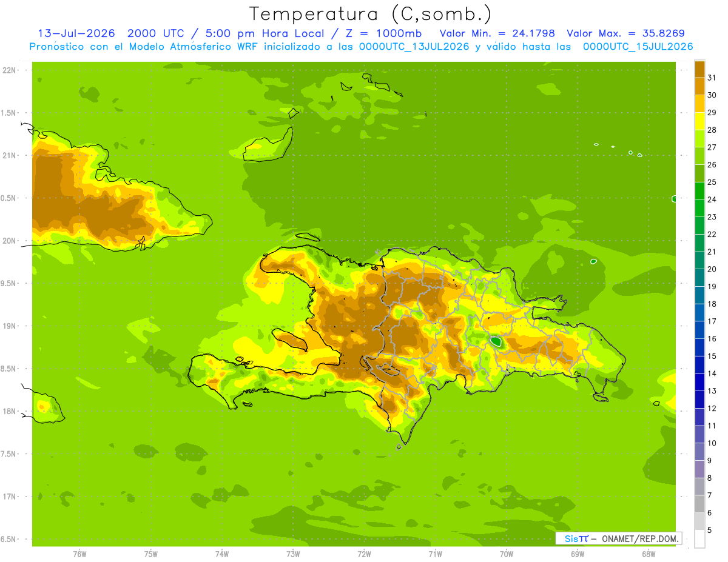Click the 'Temperatura (C,somb.)' map title
Screen dimensions: 728x562
click(x=370, y=14)
